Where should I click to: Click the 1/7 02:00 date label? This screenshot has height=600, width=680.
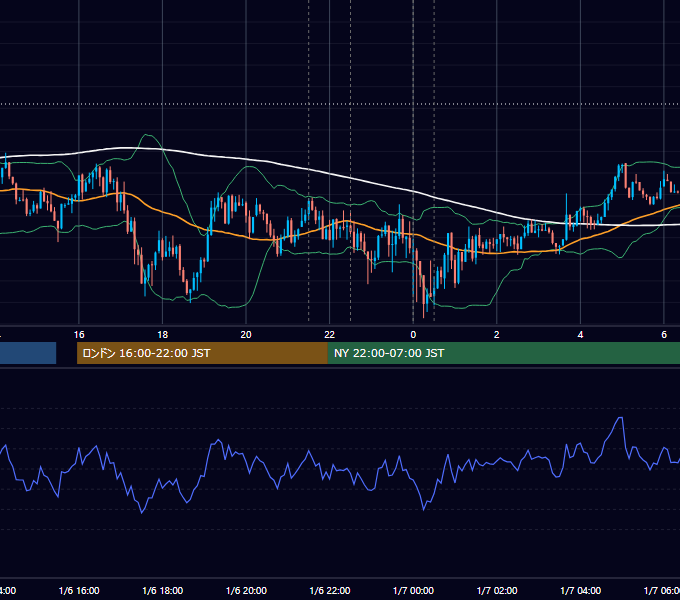[497, 590]
